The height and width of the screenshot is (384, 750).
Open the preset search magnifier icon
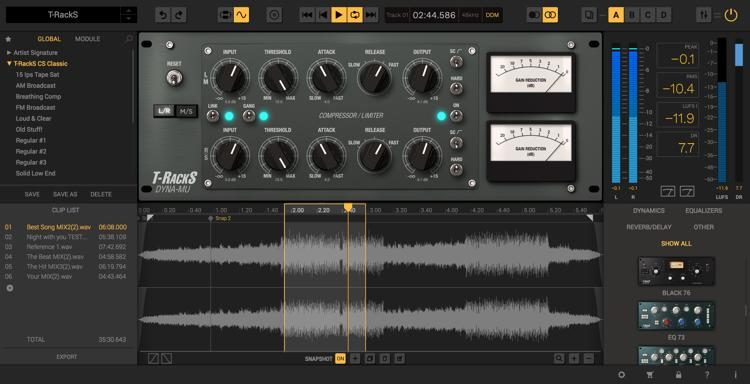click(128, 40)
